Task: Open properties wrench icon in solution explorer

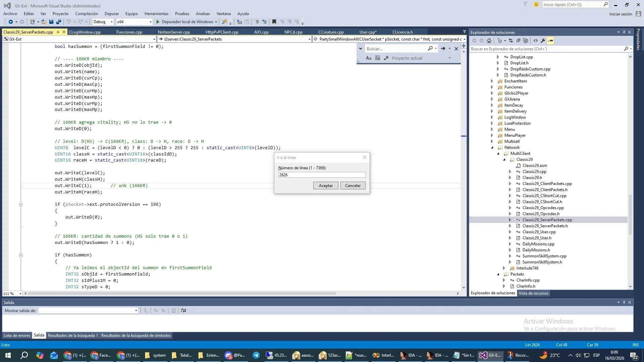Action: [x=543, y=41]
